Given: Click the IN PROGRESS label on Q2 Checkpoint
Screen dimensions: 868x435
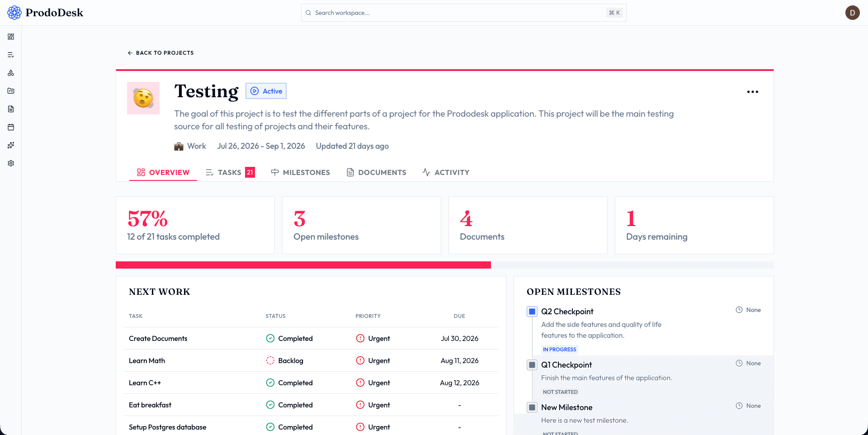Looking at the screenshot, I should coord(560,350).
